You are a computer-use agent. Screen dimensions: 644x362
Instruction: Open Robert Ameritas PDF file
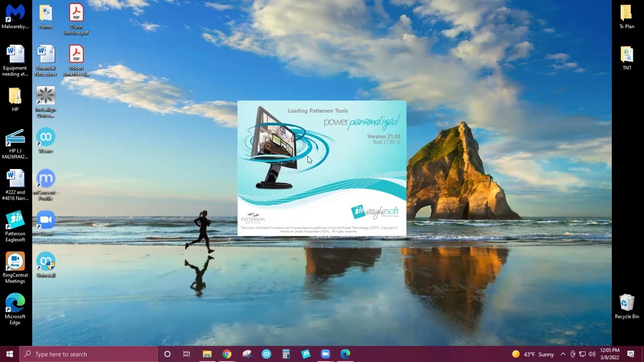(76, 61)
